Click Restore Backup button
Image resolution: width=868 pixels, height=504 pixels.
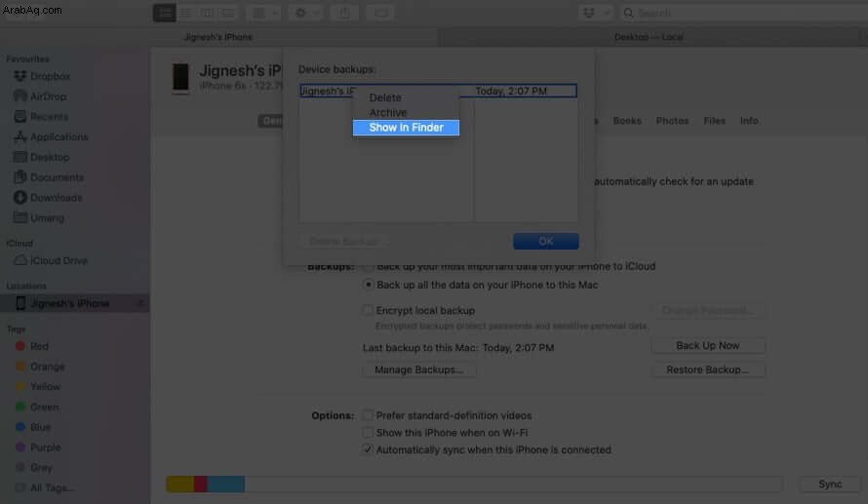pos(707,369)
